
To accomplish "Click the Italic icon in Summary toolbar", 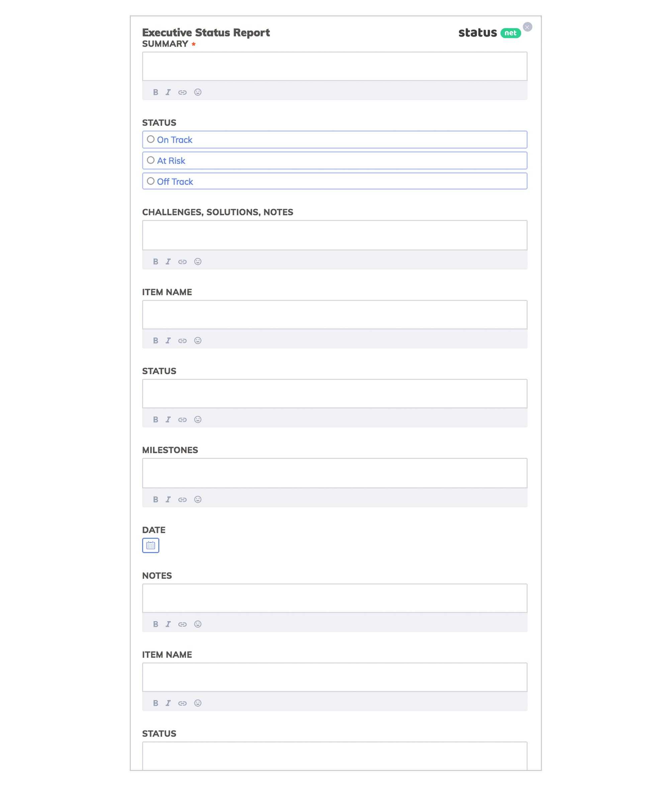I will 168,92.
